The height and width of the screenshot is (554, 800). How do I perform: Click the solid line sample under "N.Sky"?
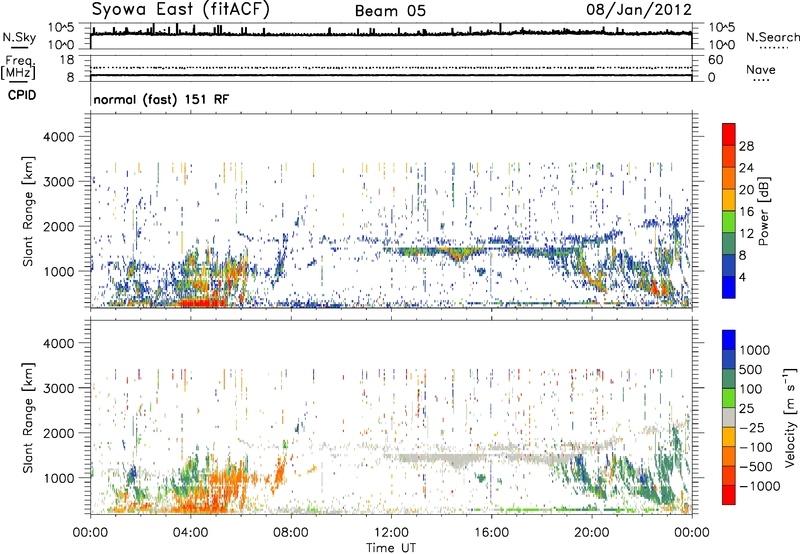(x=20, y=47)
